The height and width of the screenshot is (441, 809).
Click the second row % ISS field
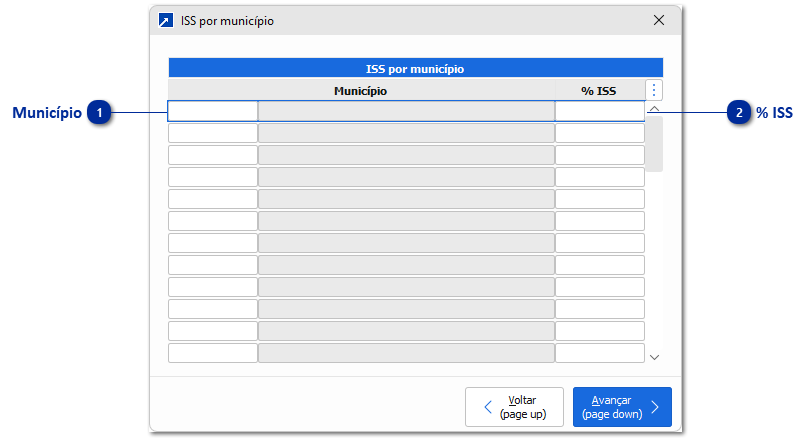coord(599,133)
